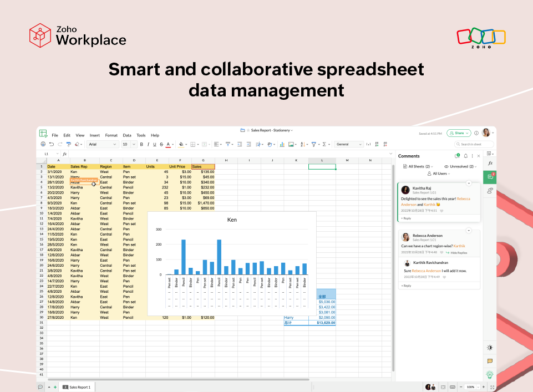Click the Share button
Viewport: 533px width, 392px height.
(458, 133)
